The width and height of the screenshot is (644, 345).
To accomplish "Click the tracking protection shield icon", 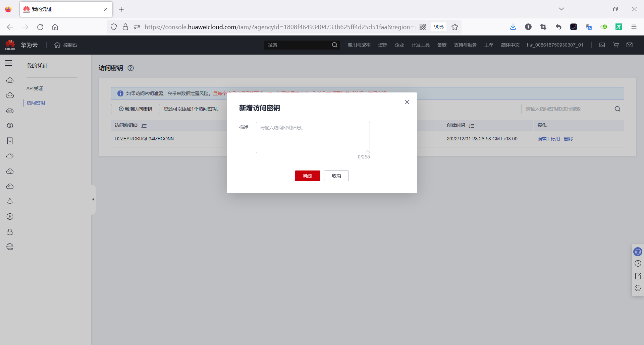I will click(x=114, y=27).
